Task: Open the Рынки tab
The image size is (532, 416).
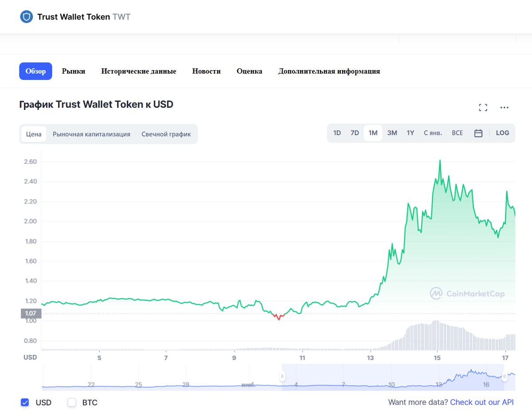Action: [x=74, y=71]
